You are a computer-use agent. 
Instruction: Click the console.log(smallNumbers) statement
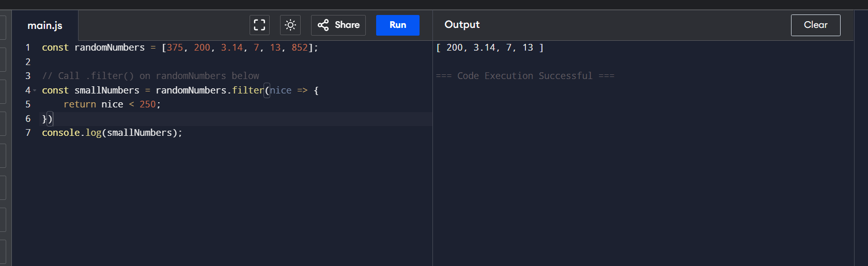click(112, 133)
